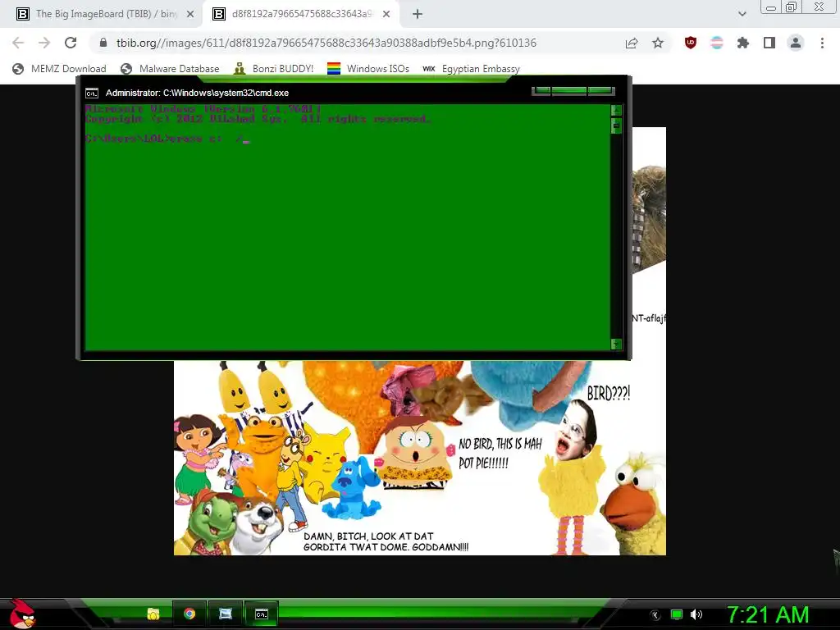Click the 7:21 AM clock
The image size is (840, 630).
[768, 615]
